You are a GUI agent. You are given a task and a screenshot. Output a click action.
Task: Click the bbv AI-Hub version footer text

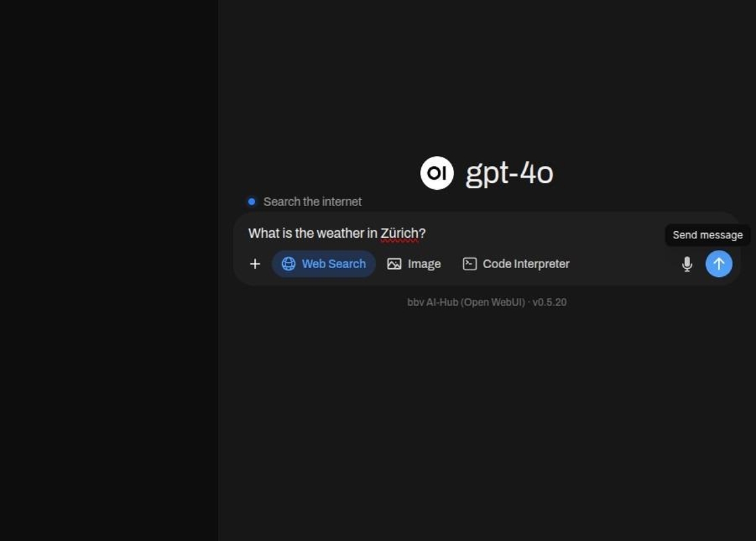coord(487,302)
